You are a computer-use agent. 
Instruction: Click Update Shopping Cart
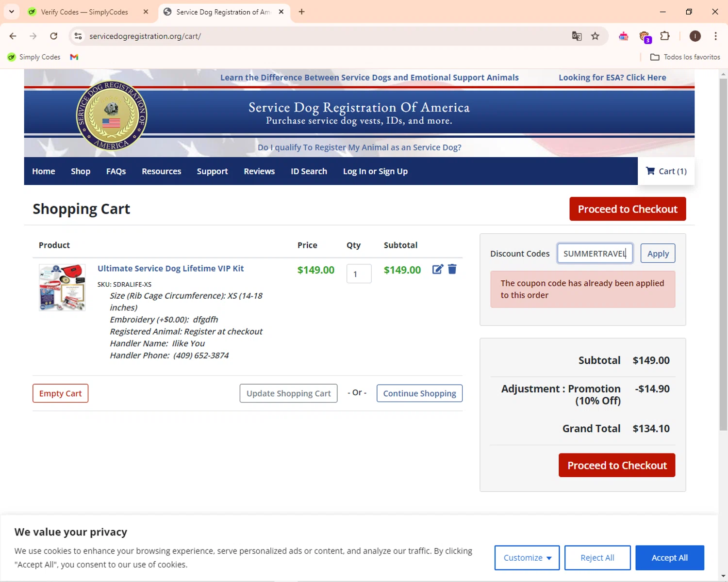(288, 393)
